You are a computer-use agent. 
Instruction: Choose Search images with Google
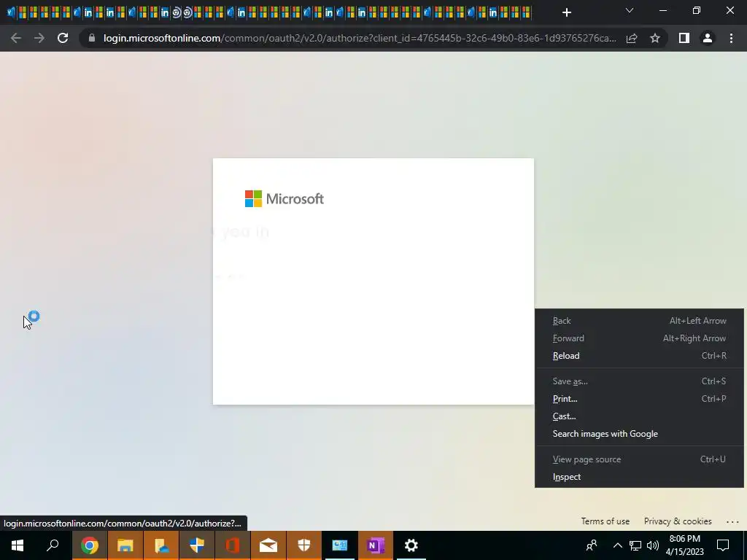coord(639,434)
